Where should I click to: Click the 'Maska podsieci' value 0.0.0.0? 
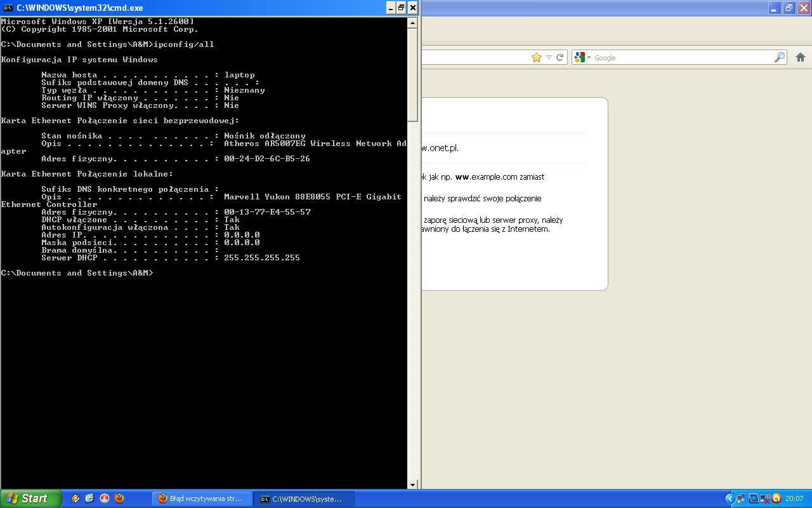(242, 243)
